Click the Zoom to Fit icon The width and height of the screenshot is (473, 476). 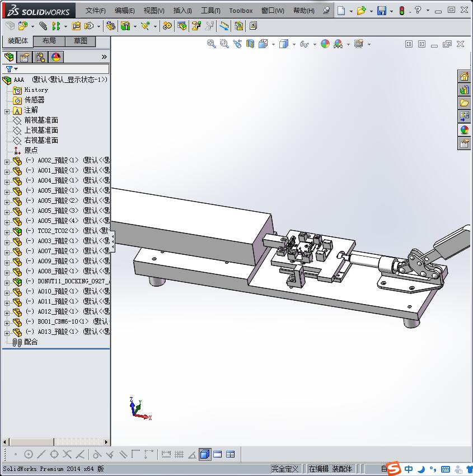[212, 44]
